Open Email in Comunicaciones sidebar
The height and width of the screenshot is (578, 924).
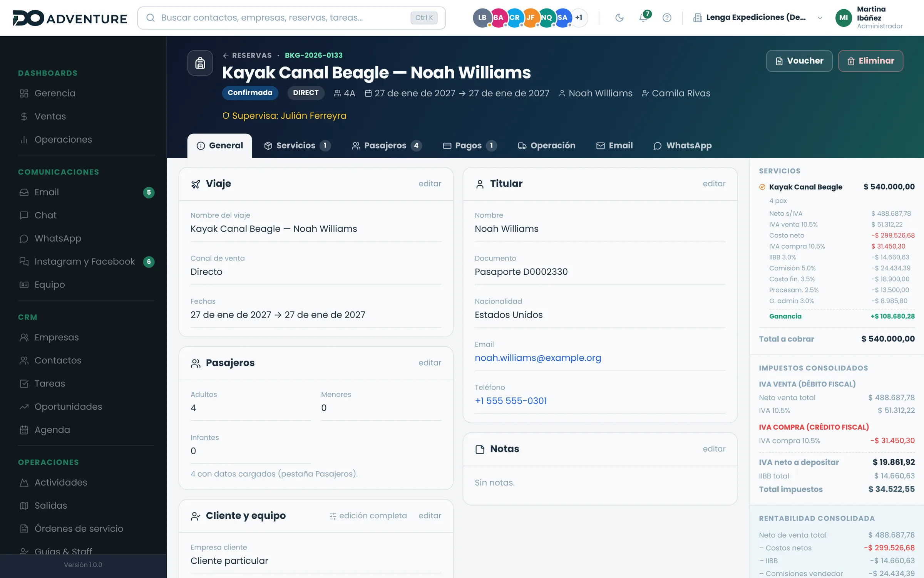pos(86,192)
